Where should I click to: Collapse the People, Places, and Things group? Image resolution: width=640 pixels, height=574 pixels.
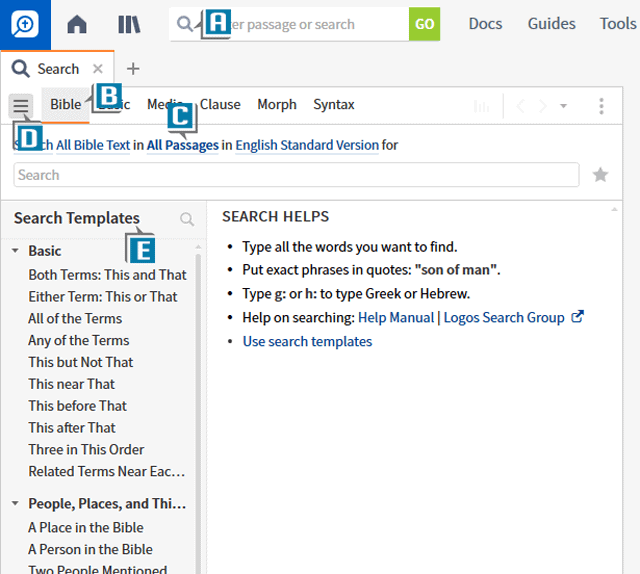16,504
